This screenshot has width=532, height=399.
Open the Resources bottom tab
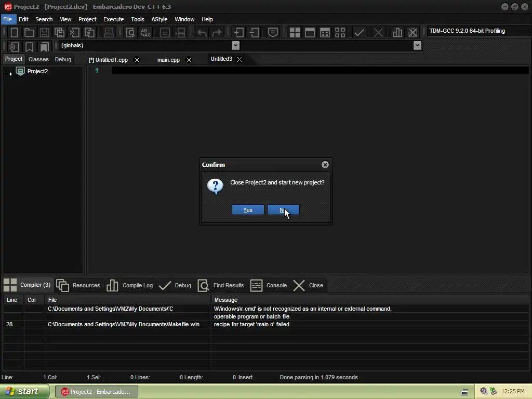pos(78,285)
